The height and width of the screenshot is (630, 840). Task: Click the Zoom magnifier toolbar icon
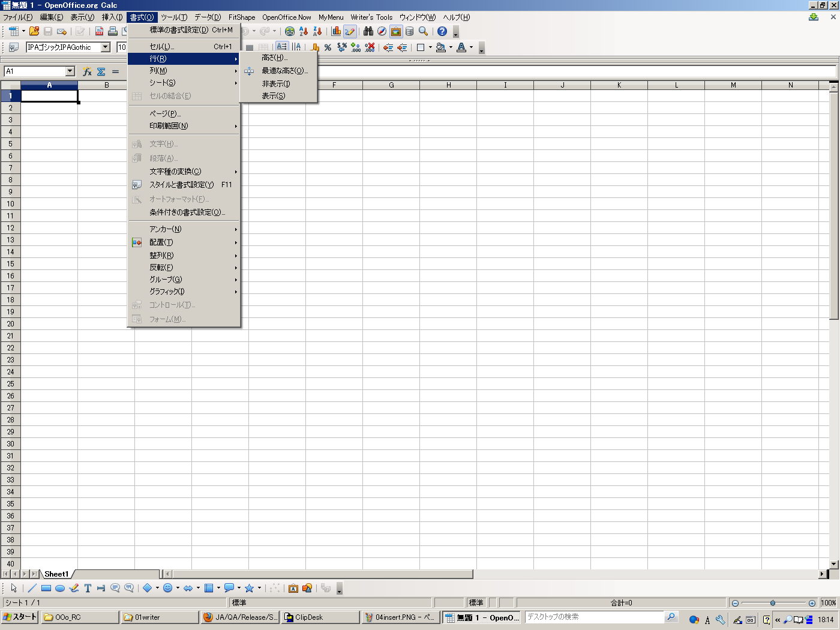424,31
